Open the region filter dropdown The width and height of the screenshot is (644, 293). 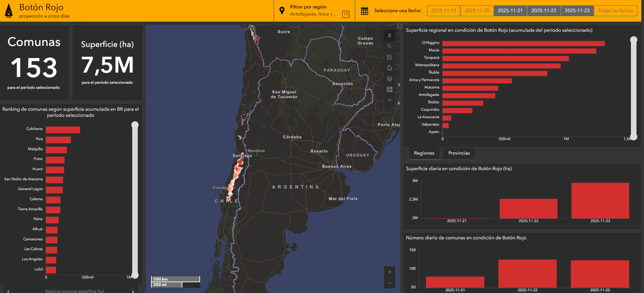pyautogui.click(x=314, y=11)
